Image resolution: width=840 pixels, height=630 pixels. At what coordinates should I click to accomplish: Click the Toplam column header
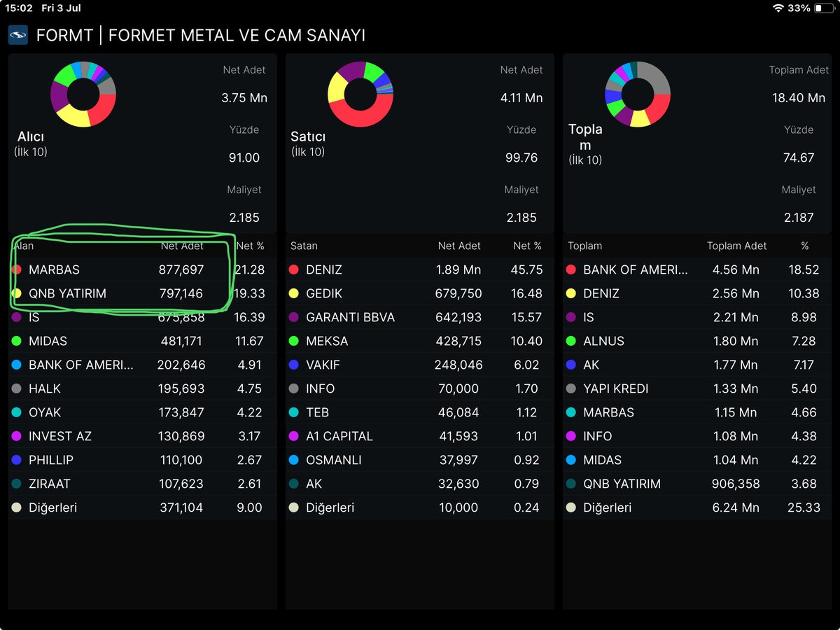click(584, 246)
